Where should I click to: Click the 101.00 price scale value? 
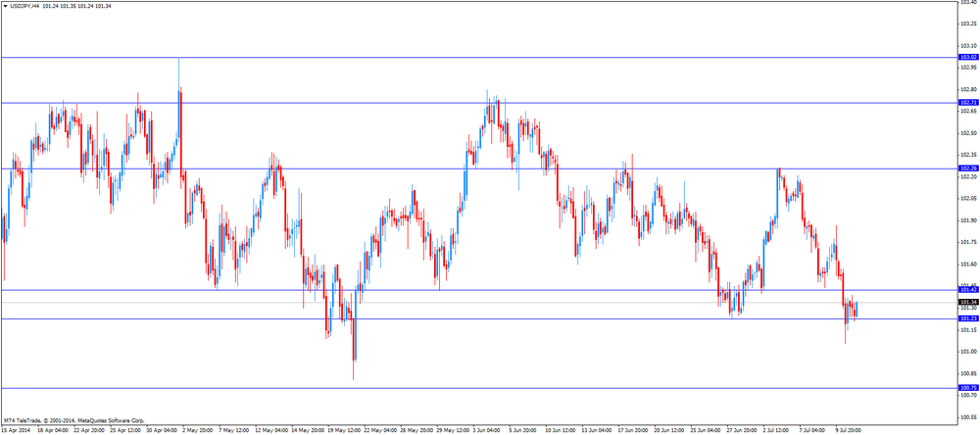coord(969,352)
